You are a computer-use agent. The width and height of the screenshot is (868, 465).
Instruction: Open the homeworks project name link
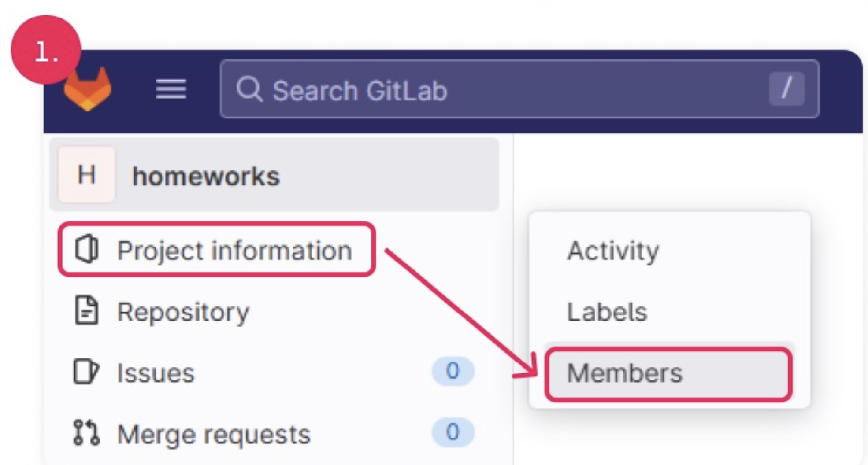click(x=206, y=176)
